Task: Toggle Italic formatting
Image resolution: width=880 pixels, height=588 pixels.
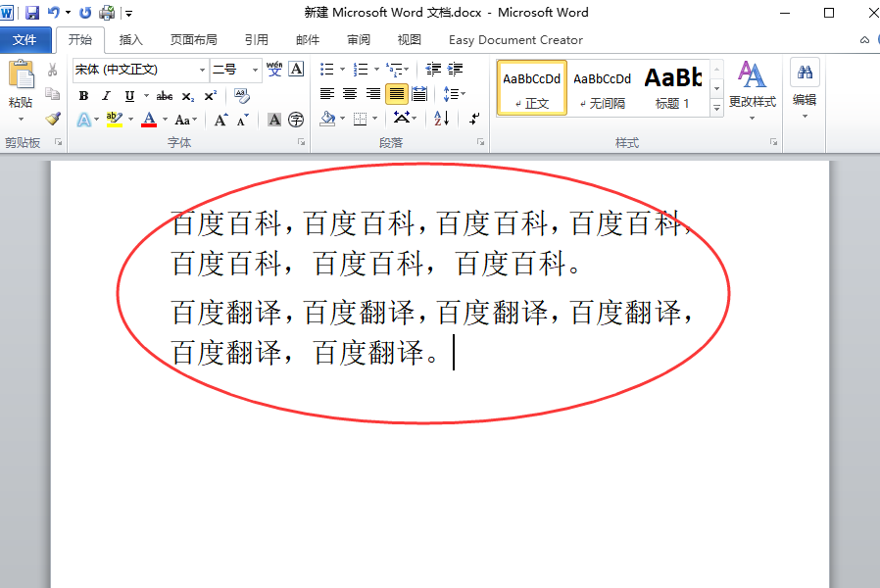Action: [106, 96]
